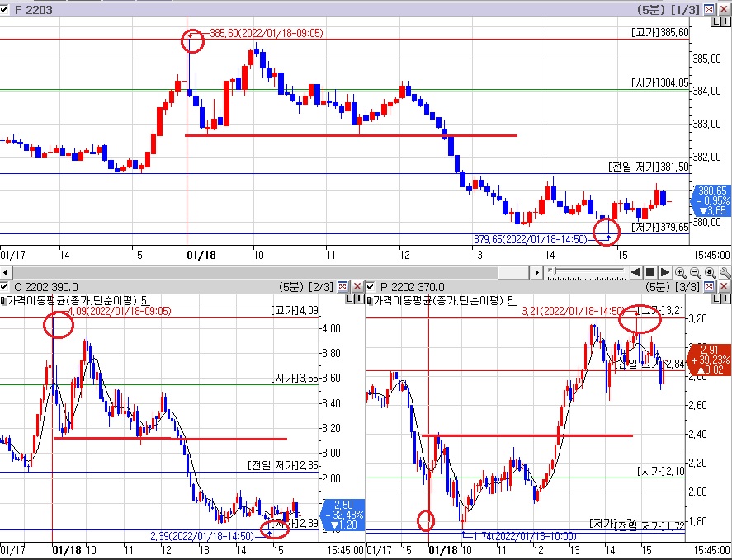Toggle moving average indicator box on P 2202 chart
This screenshot has height=560, width=732.
click(370, 300)
